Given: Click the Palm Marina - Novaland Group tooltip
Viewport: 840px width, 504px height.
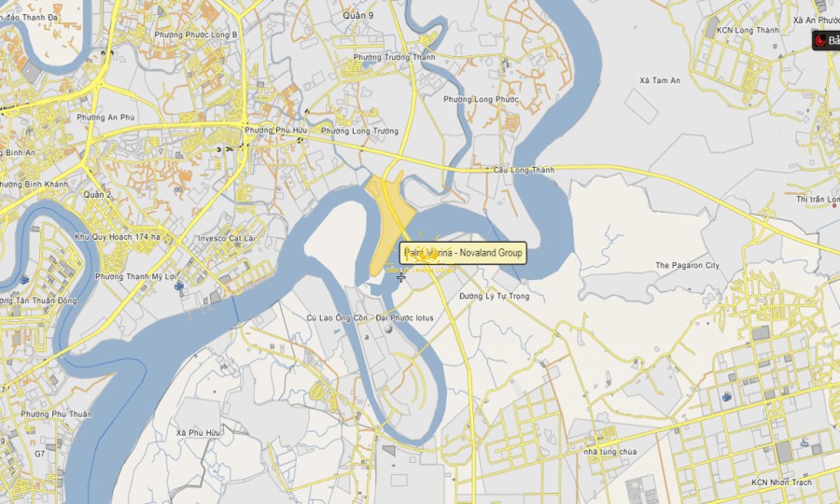Looking at the screenshot, I should (x=463, y=253).
